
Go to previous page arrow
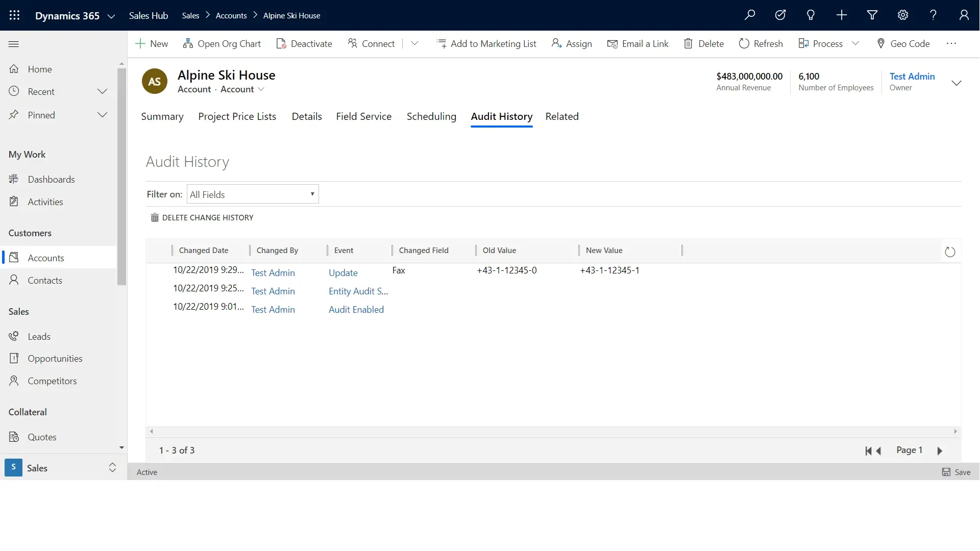pos(879,451)
